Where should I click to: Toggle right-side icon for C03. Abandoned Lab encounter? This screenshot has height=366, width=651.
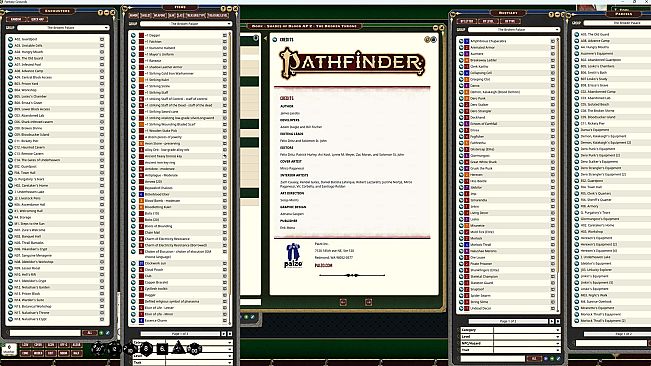pyautogui.click(x=102, y=115)
